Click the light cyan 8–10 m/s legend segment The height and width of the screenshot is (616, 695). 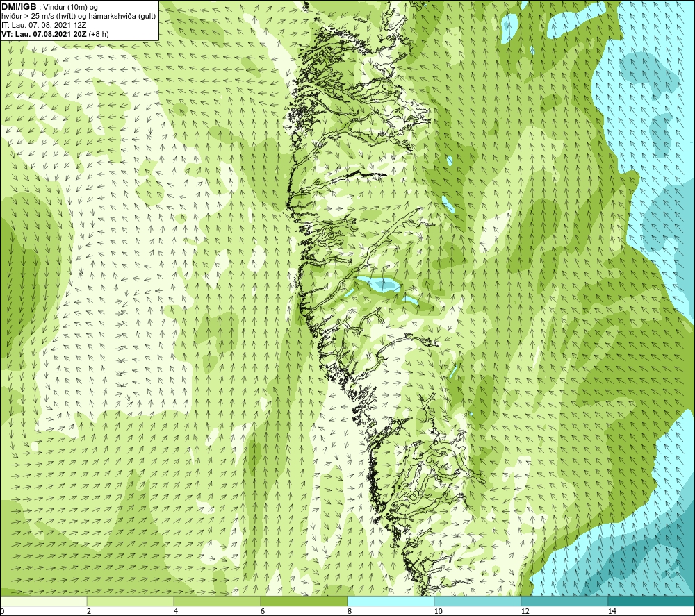[391, 601]
